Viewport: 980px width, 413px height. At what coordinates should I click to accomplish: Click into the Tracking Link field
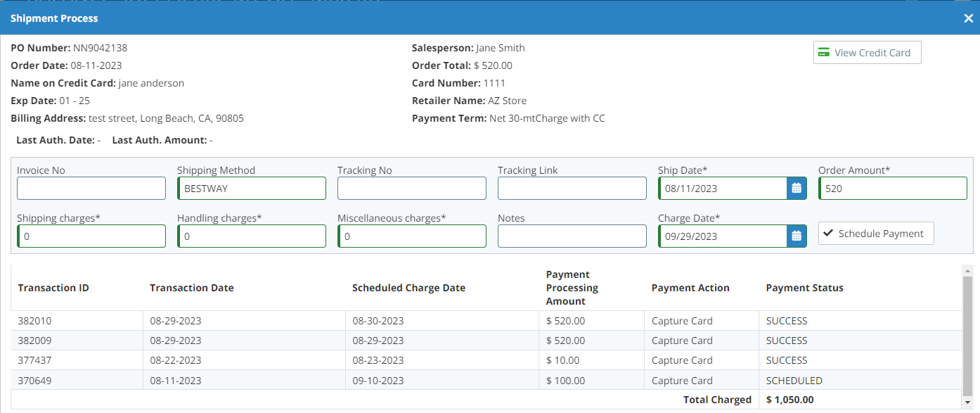coord(572,188)
